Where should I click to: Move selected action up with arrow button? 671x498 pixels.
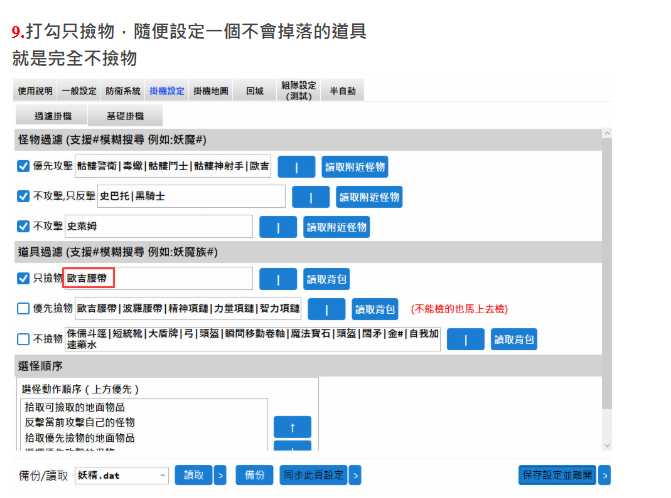293,427
